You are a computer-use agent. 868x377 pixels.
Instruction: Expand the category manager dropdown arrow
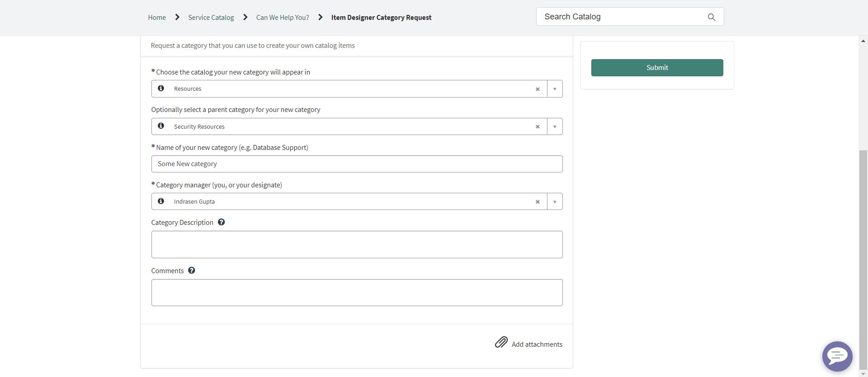tap(555, 202)
